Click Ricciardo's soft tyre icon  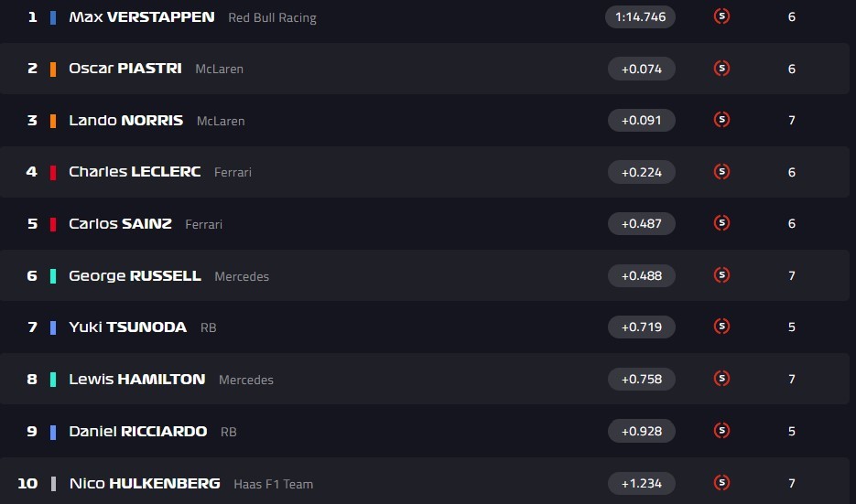click(721, 431)
